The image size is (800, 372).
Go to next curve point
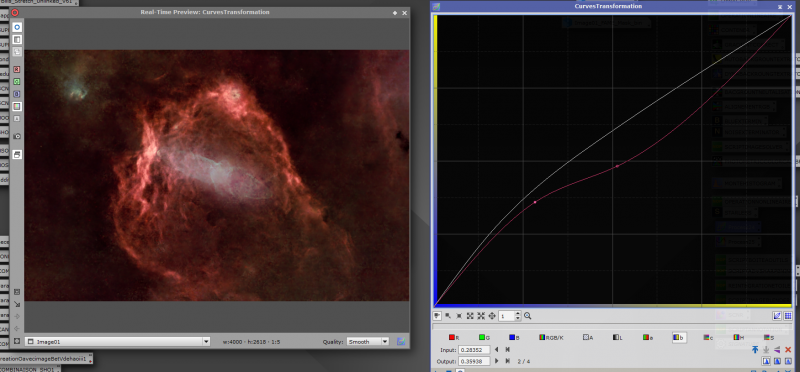tap(496, 361)
